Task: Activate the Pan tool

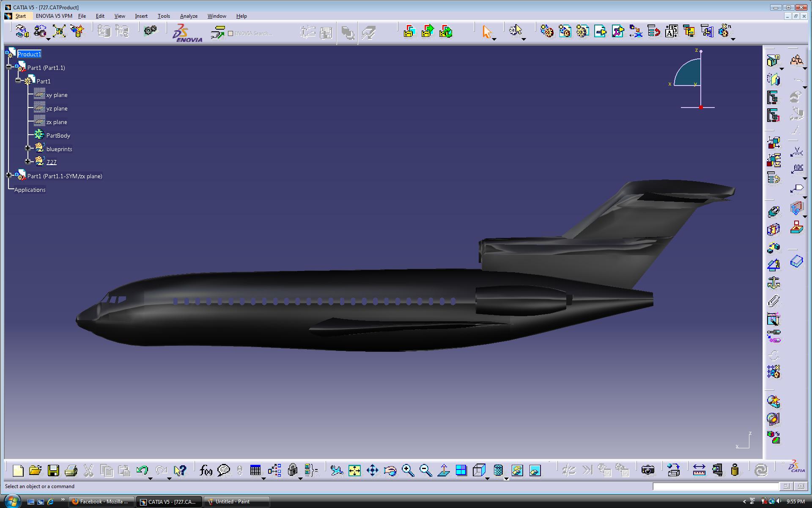Action: pyautogui.click(x=372, y=470)
